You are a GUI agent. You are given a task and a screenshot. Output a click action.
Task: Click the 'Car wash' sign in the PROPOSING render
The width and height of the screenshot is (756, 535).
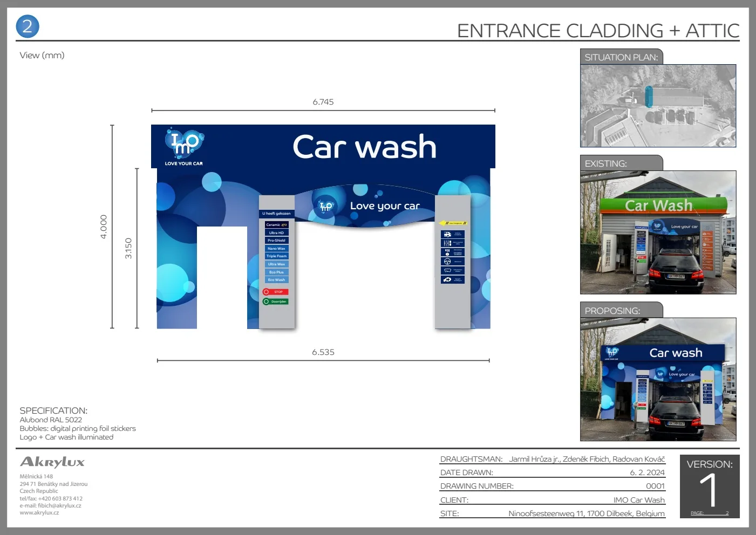[676, 353]
